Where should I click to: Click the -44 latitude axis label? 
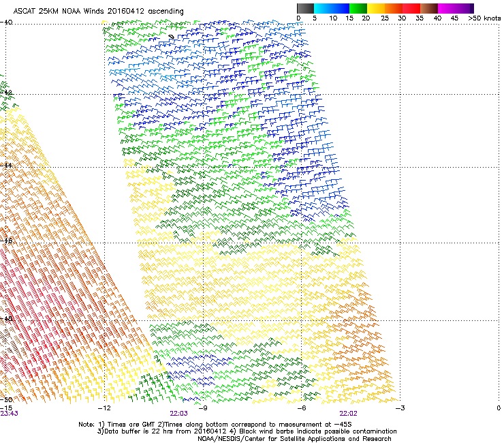[6, 166]
